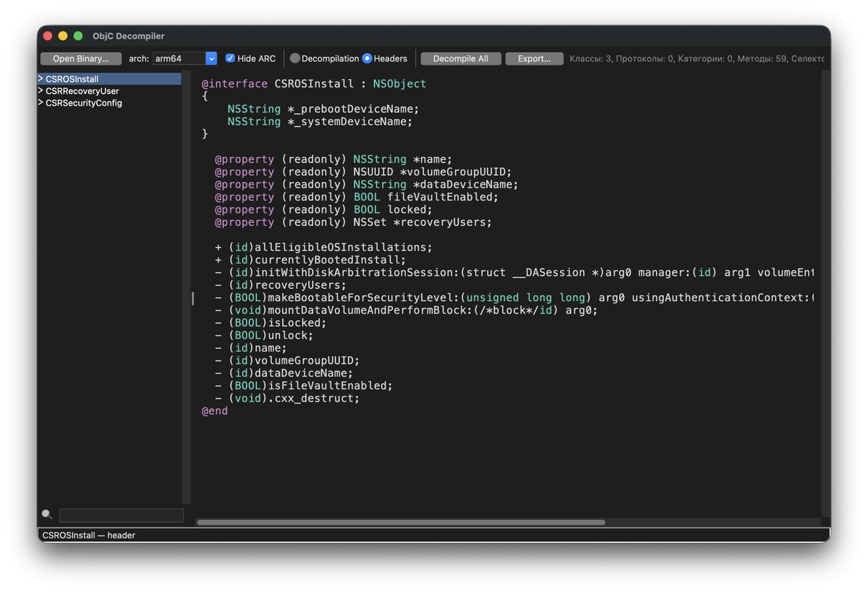Maximize the window with the green button

(77, 35)
